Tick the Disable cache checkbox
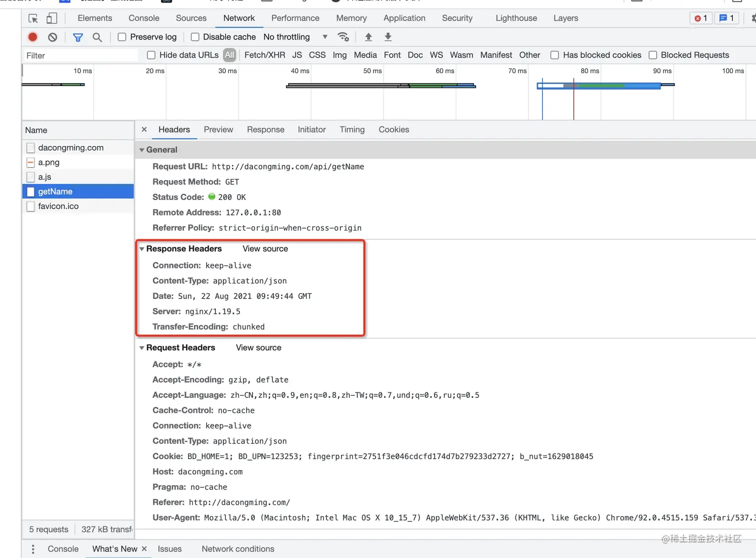 pyautogui.click(x=195, y=37)
